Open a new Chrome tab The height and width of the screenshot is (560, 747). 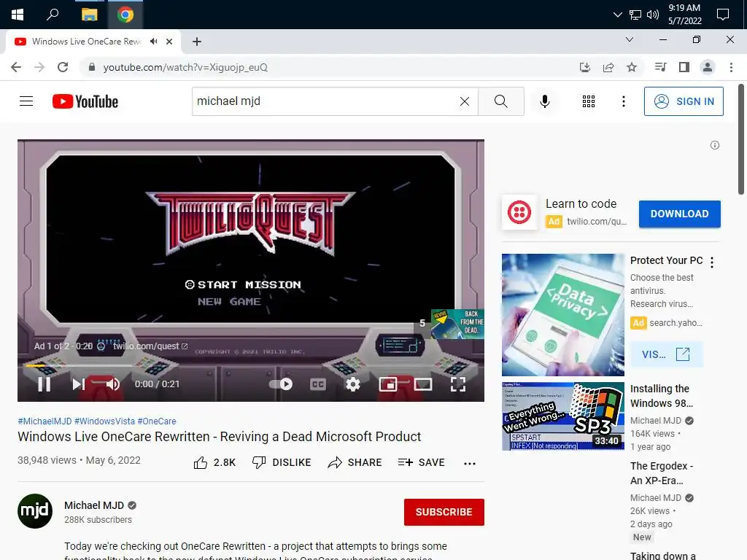tap(197, 42)
